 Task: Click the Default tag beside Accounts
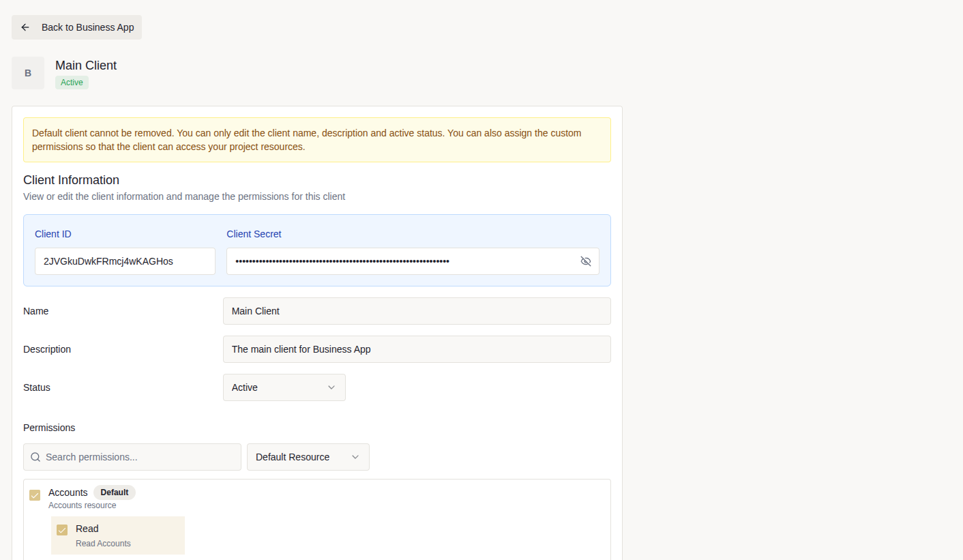[115, 492]
